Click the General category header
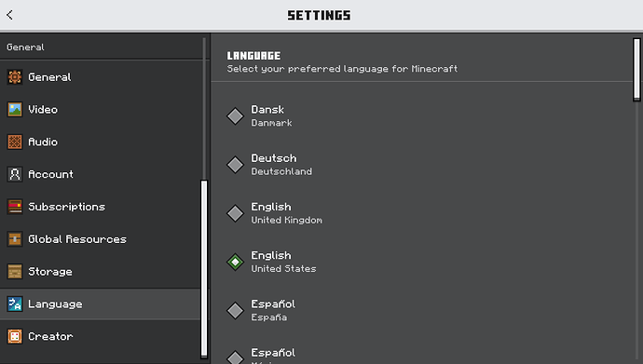Image resolution: width=643 pixels, height=364 pixels. (25, 47)
